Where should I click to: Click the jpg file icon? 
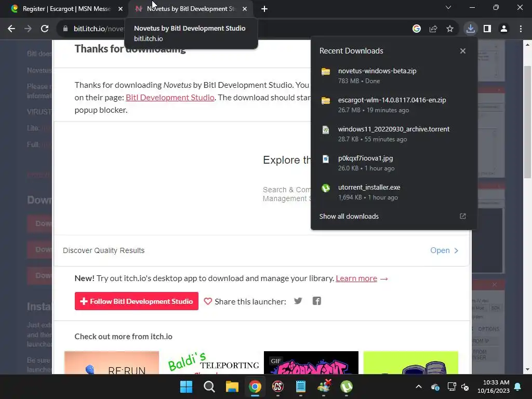coord(326,159)
